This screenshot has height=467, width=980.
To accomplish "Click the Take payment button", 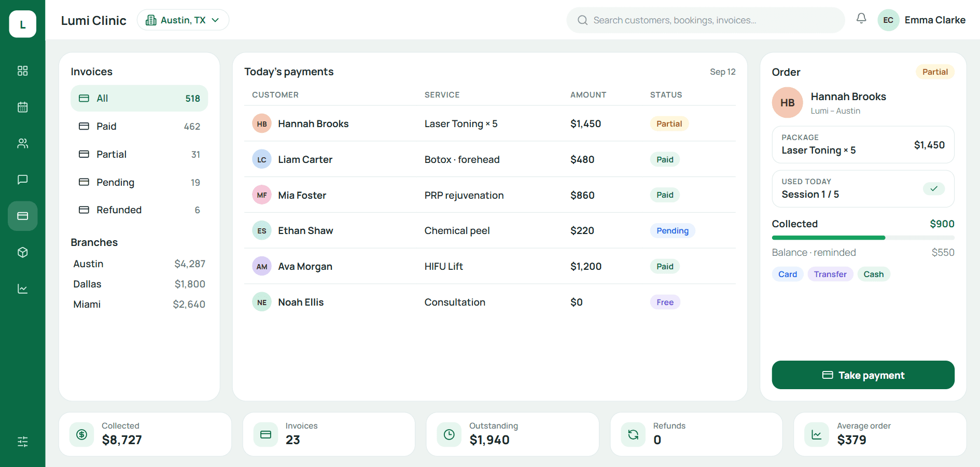I will [863, 375].
